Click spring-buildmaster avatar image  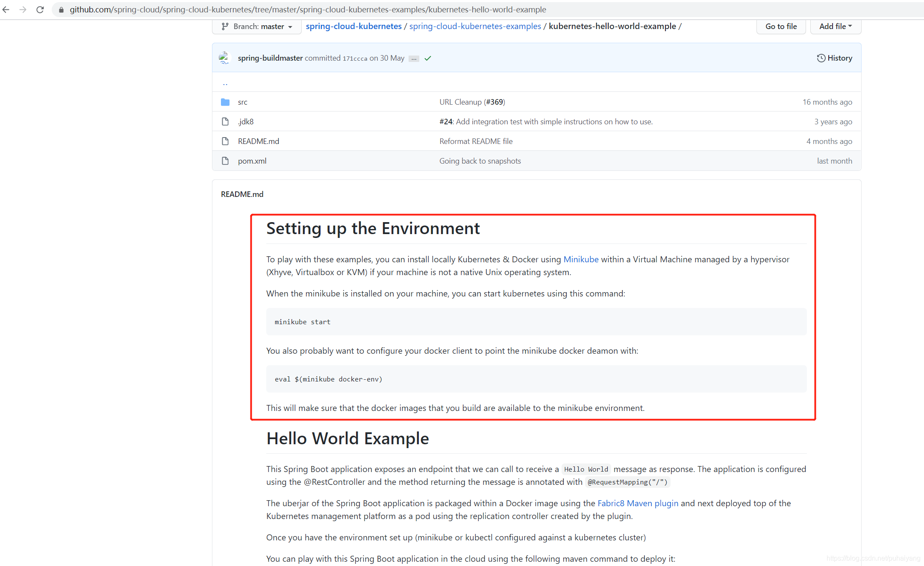pos(225,58)
